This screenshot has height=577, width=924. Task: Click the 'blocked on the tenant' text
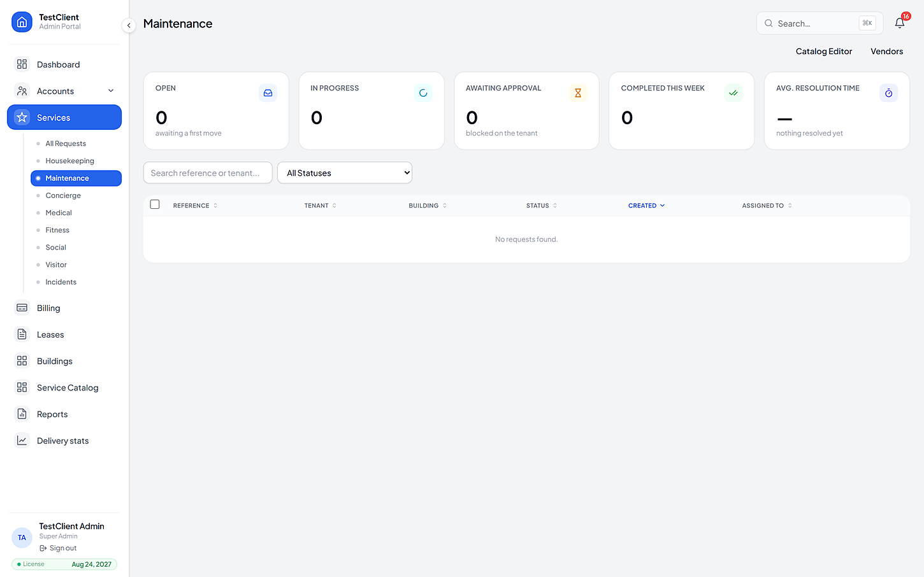[x=502, y=133]
